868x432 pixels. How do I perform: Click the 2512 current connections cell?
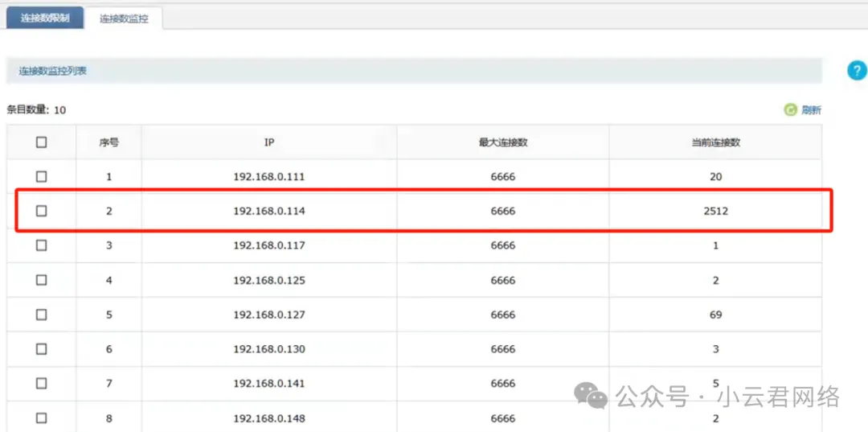click(x=715, y=212)
